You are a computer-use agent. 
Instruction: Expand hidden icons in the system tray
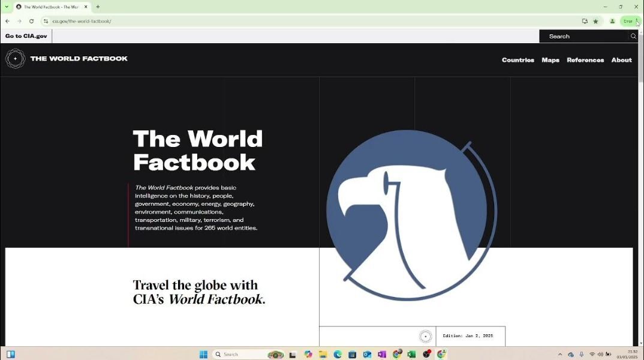[x=560, y=354]
